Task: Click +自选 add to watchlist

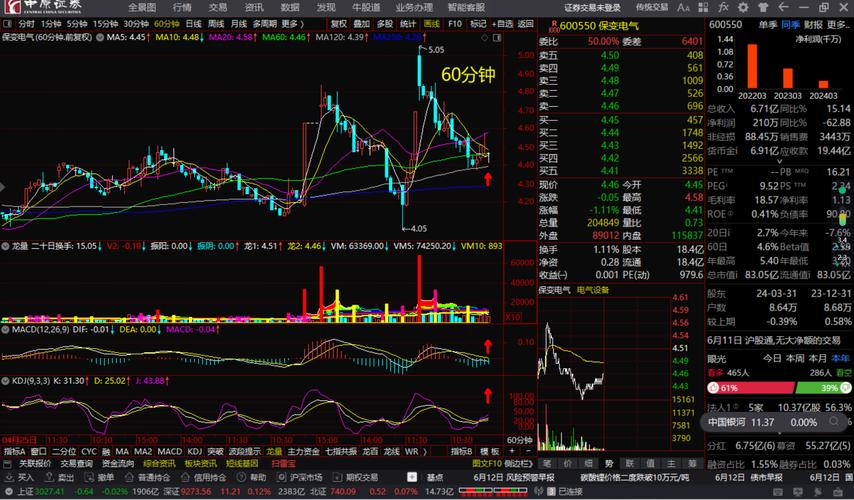Action: [x=502, y=24]
